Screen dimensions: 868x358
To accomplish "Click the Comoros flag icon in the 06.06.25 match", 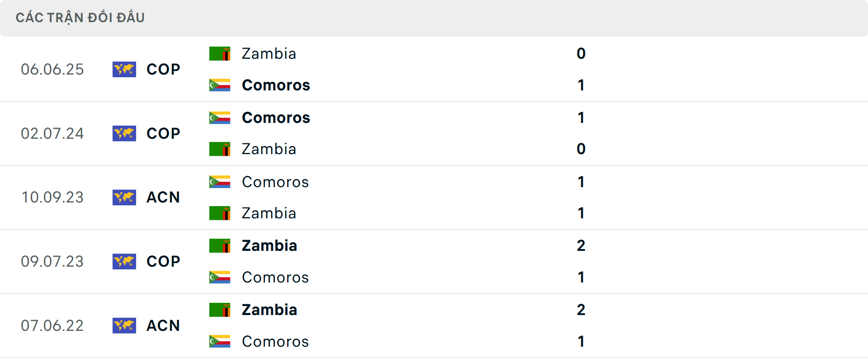I will click(220, 85).
